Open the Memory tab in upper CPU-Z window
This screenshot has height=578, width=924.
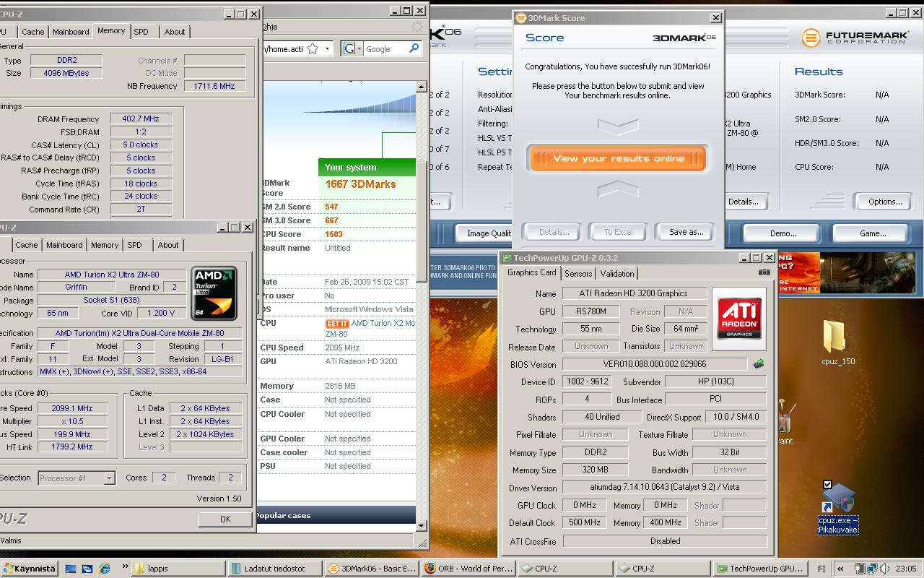click(111, 30)
